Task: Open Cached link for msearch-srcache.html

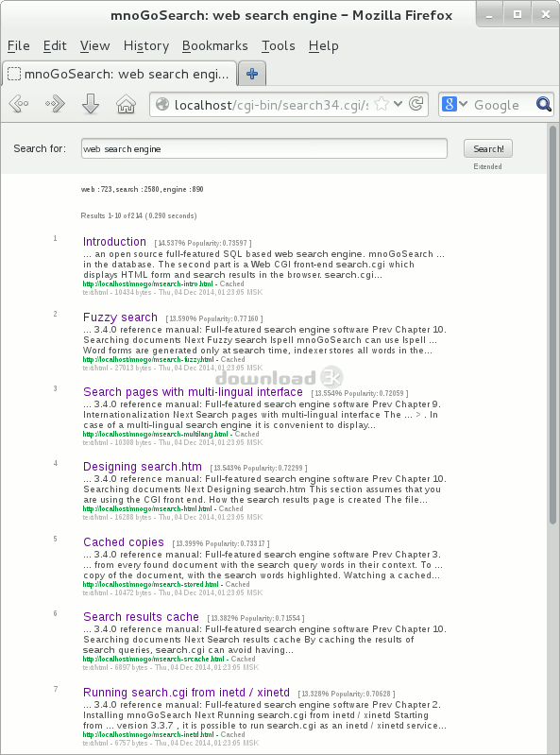Action: coord(243,659)
